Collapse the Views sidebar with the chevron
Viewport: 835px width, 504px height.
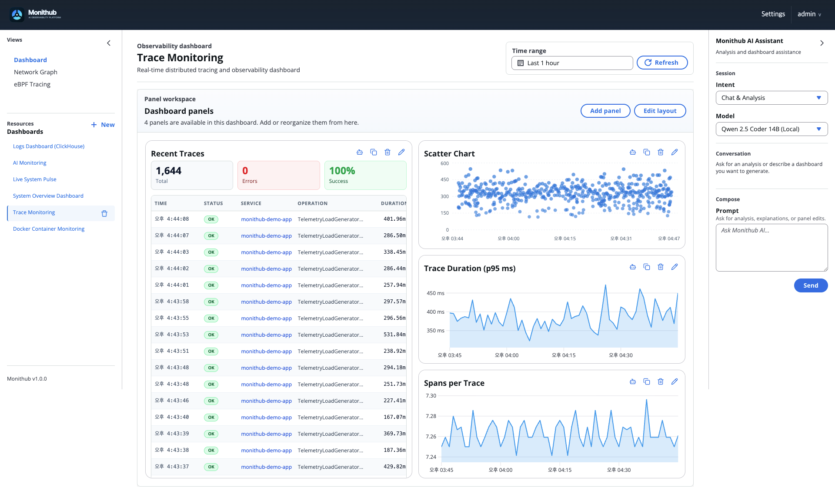coord(108,43)
